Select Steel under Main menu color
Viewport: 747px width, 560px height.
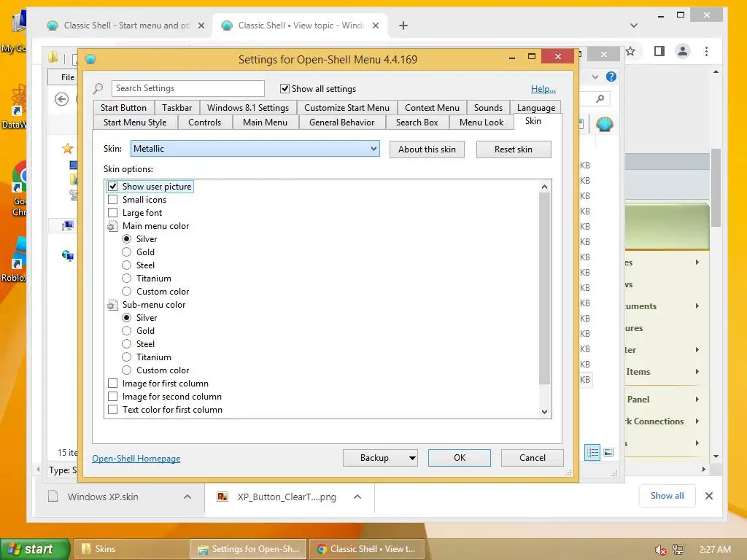126,265
